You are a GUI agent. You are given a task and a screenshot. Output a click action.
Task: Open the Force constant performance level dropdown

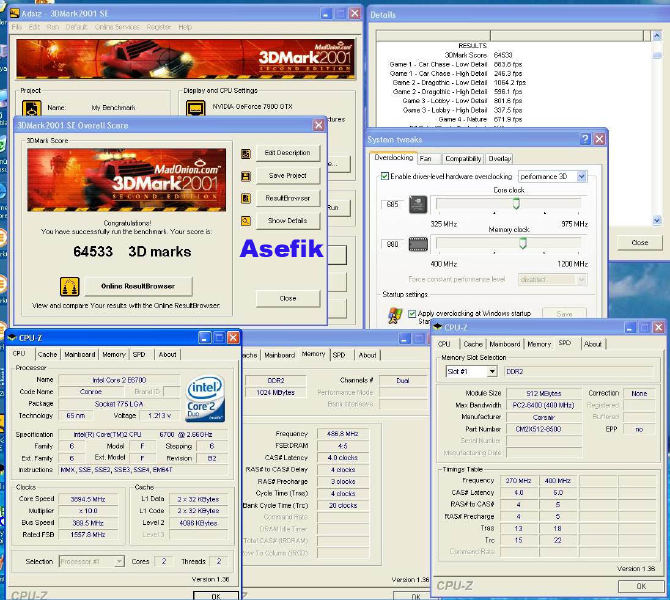tap(581, 279)
